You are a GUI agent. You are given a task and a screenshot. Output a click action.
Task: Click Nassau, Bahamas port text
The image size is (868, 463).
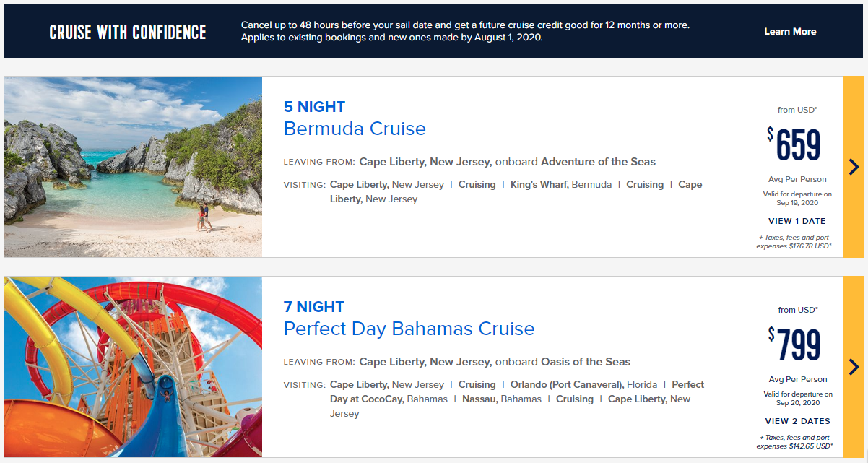pyautogui.click(x=502, y=399)
